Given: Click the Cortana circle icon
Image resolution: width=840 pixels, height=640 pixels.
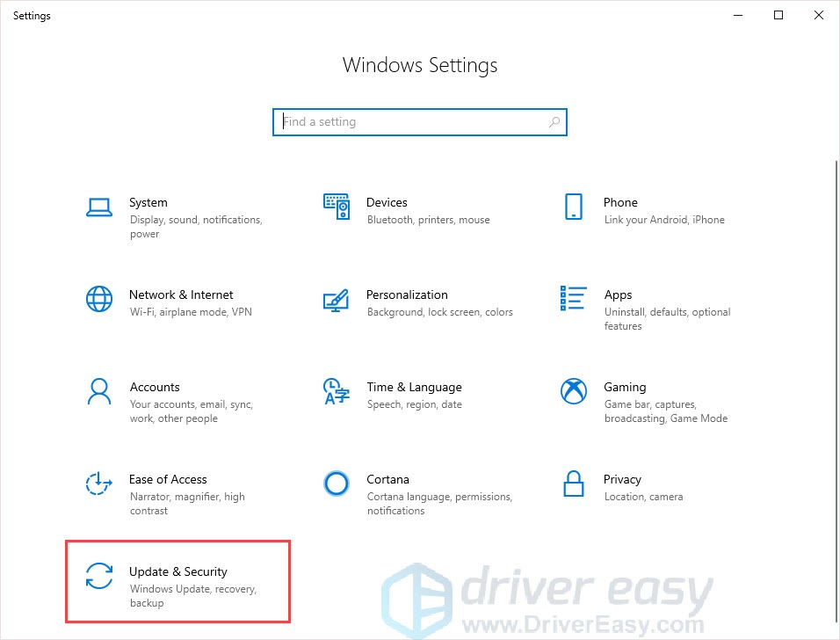Looking at the screenshot, I should point(336,484).
